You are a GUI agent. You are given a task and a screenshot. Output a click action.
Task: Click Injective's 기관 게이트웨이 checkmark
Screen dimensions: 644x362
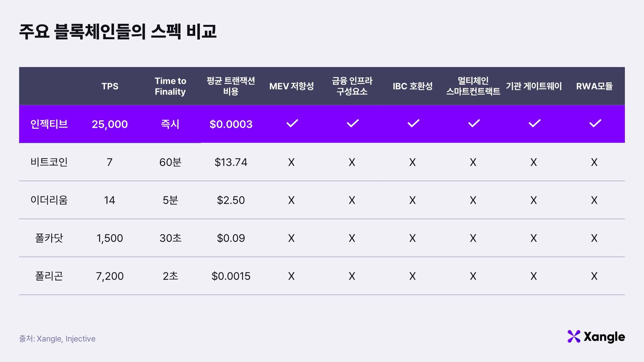(534, 123)
